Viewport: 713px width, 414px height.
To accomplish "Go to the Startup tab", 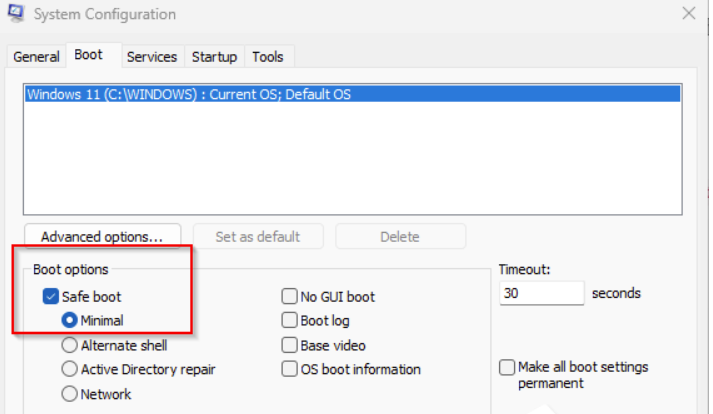I will (x=214, y=57).
